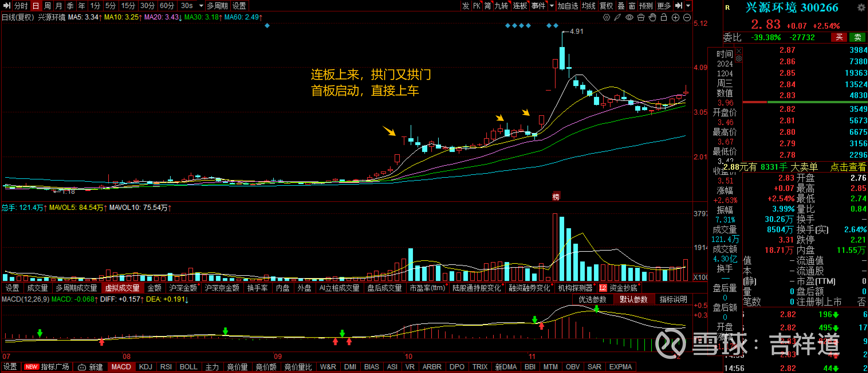Expand the 30s period dropdown arrow

pos(201,6)
